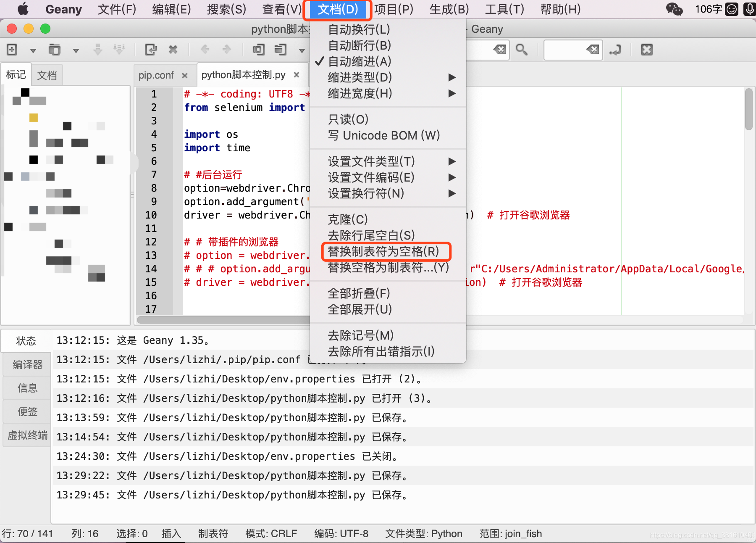Viewport: 756px width, 543px height.
Task: Open the Apple menu
Action: pos(23,9)
